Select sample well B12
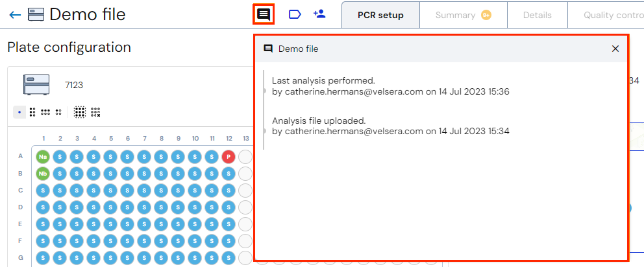 coord(229,174)
